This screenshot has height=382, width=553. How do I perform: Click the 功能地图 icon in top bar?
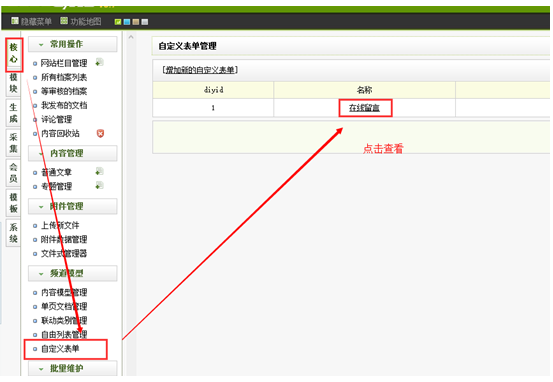(64, 21)
